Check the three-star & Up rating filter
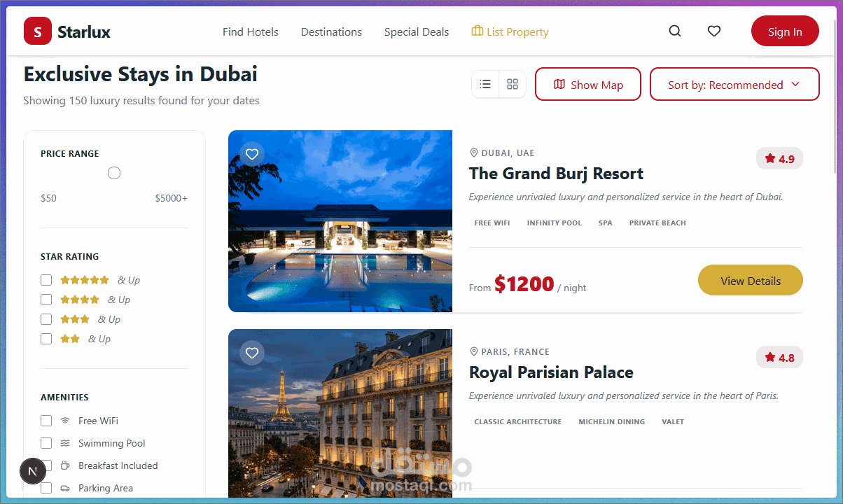This screenshot has width=843, height=504. coord(46,319)
